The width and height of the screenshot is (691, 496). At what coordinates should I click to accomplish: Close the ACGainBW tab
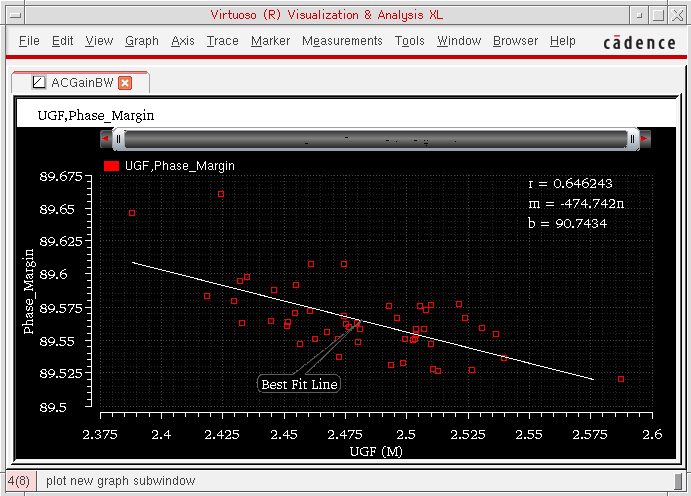[x=125, y=83]
